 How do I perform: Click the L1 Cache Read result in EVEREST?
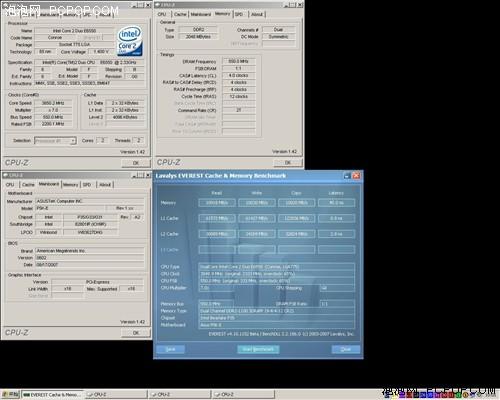[x=217, y=218]
